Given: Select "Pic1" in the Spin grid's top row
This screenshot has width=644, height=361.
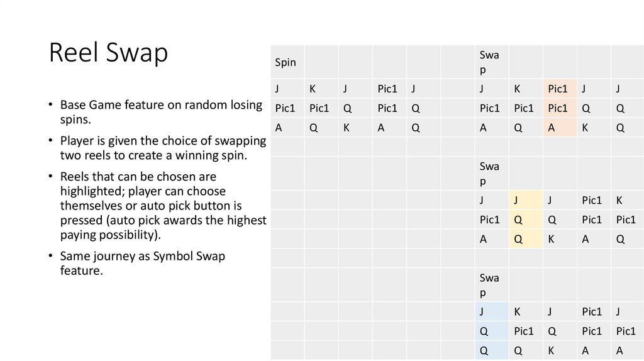Looking at the screenshot, I should pyautogui.click(x=387, y=89).
